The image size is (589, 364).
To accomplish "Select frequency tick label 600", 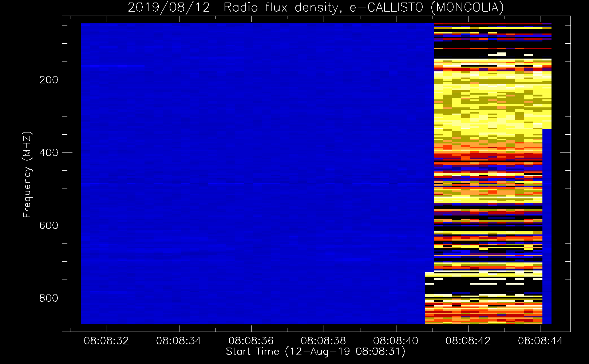I will click(x=49, y=225).
